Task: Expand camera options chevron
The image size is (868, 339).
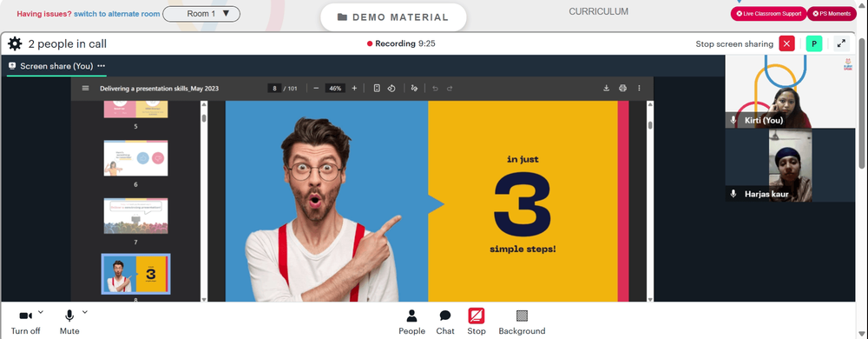Action: point(41,312)
